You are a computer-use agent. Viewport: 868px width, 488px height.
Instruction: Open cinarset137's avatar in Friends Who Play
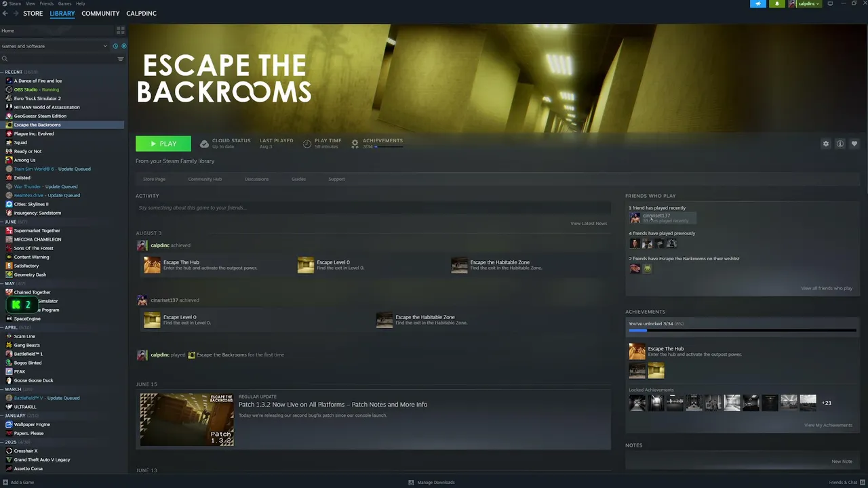point(635,218)
